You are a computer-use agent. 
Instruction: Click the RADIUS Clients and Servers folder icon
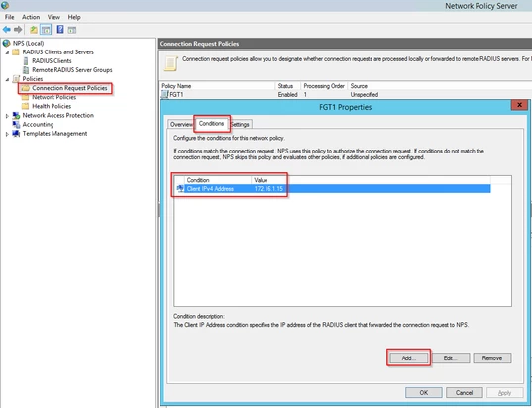pyautogui.click(x=16, y=51)
